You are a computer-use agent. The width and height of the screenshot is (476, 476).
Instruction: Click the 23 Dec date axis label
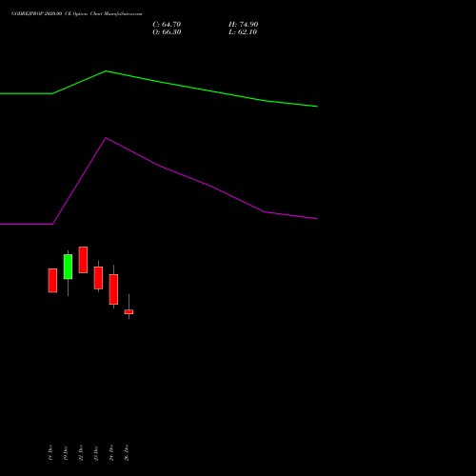[x=96, y=452]
